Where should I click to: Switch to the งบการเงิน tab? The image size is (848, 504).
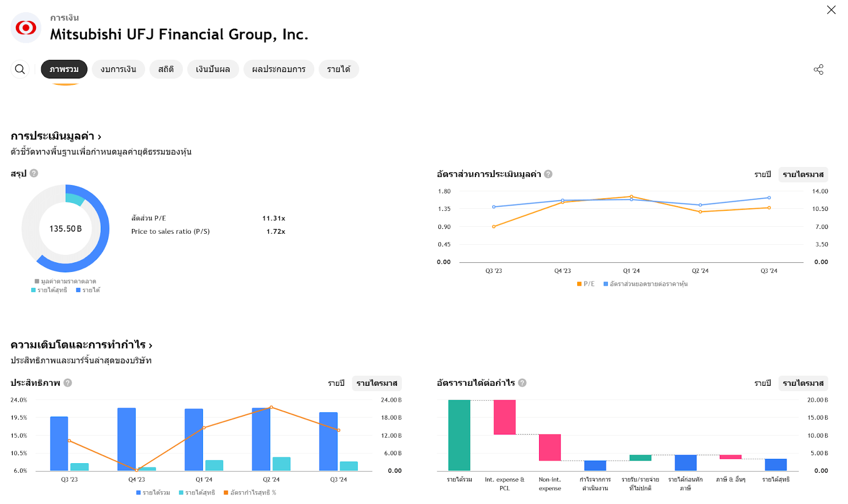click(118, 69)
